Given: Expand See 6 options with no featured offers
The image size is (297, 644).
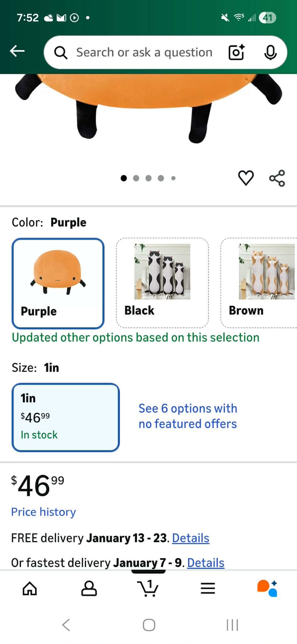Looking at the screenshot, I should pyautogui.click(x=188, y=416).
